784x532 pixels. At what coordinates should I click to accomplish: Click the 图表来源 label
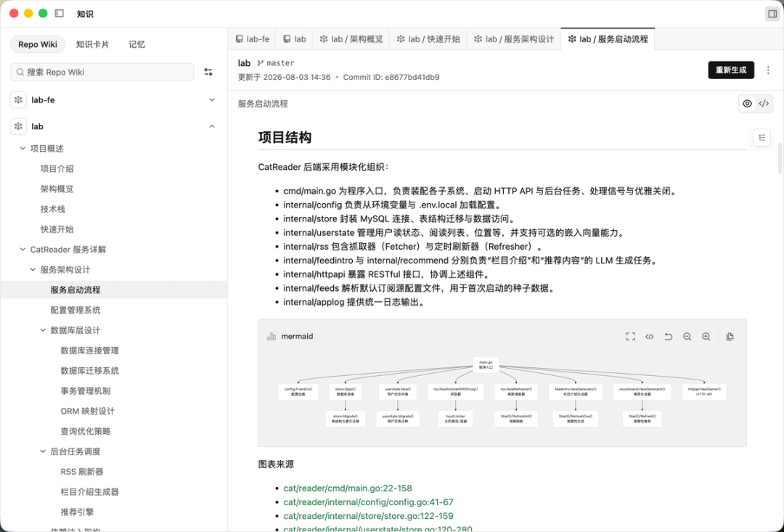pyautogui.click(x=276, y=464)
